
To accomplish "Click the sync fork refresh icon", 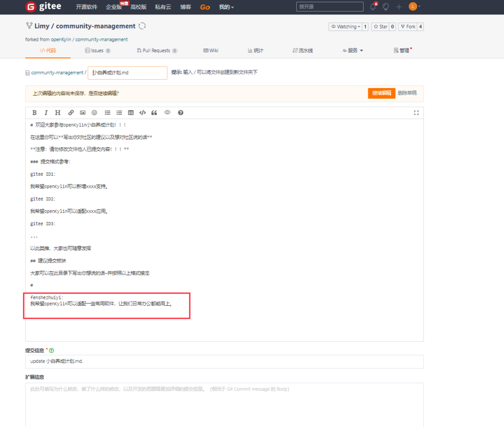I will pos(142,26).
